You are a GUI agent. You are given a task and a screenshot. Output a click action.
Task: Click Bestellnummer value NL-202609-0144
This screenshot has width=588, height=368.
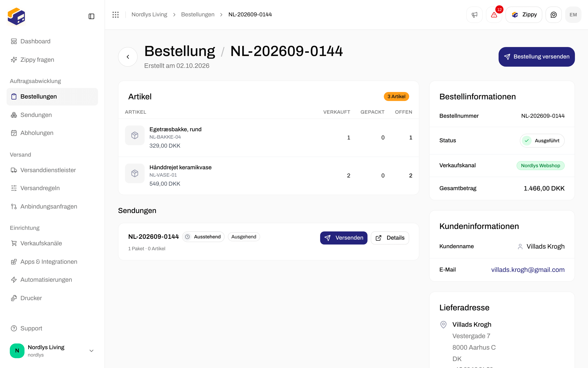[543, 116]
